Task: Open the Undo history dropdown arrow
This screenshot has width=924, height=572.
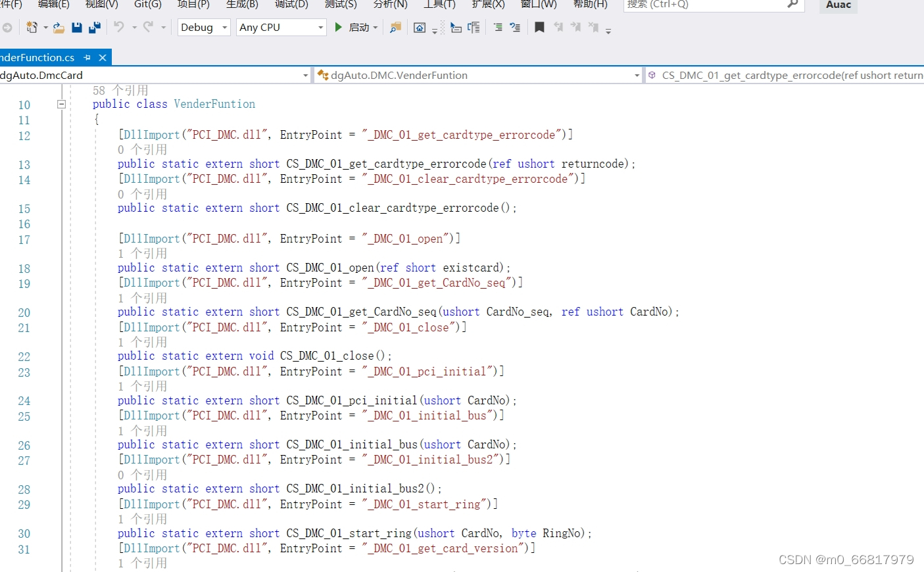Action: [x=134, y=28]
